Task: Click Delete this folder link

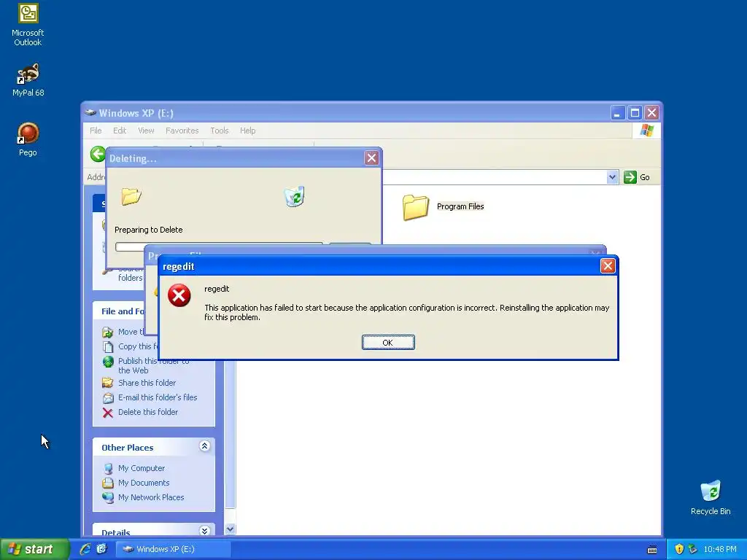Action: [x=147, y=412]
